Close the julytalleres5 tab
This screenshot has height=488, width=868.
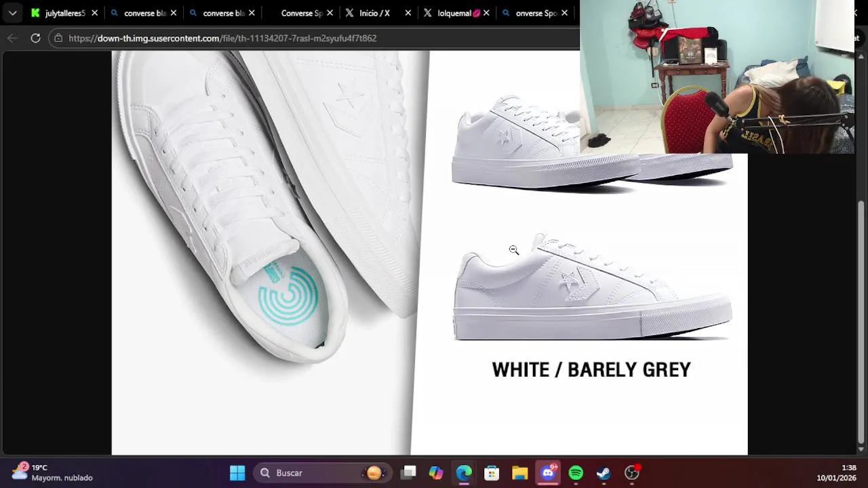pos(94,13)
